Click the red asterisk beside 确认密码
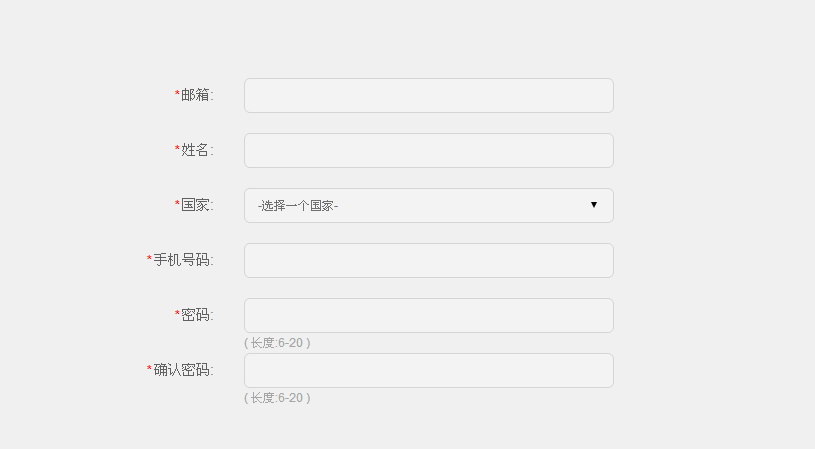 point(149,370)
